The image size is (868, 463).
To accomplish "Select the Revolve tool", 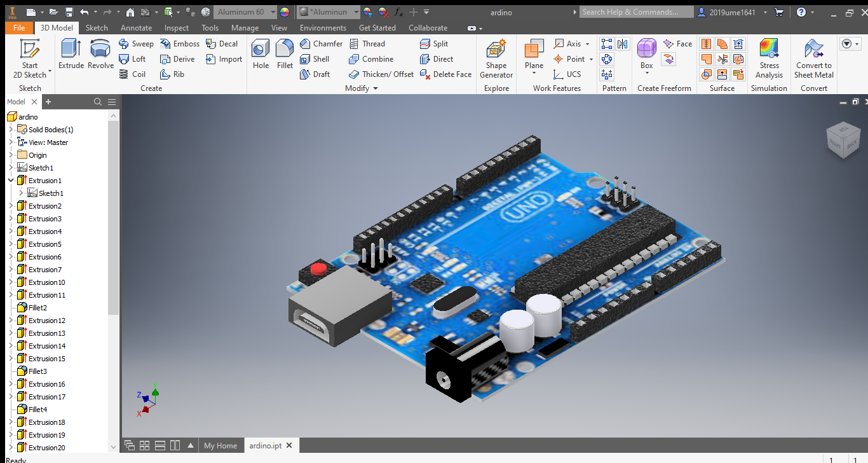I will (100, 55).
